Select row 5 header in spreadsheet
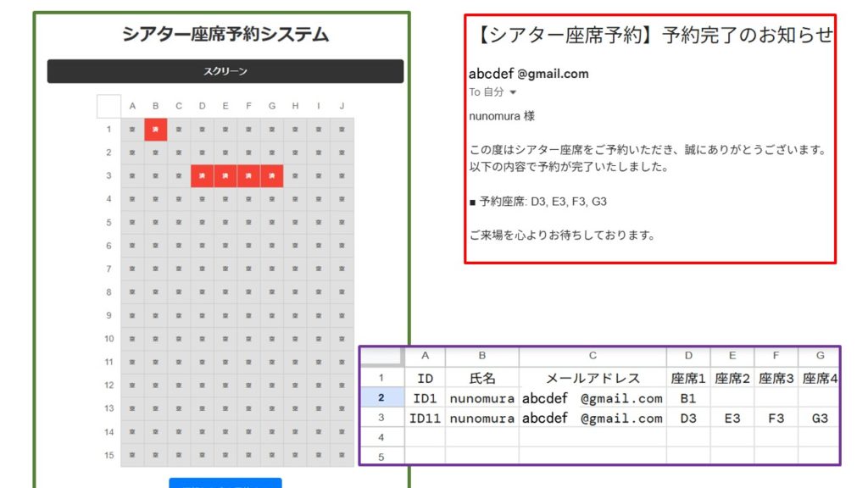The width and height of the screenshot is (868, 488). (381, 457)
